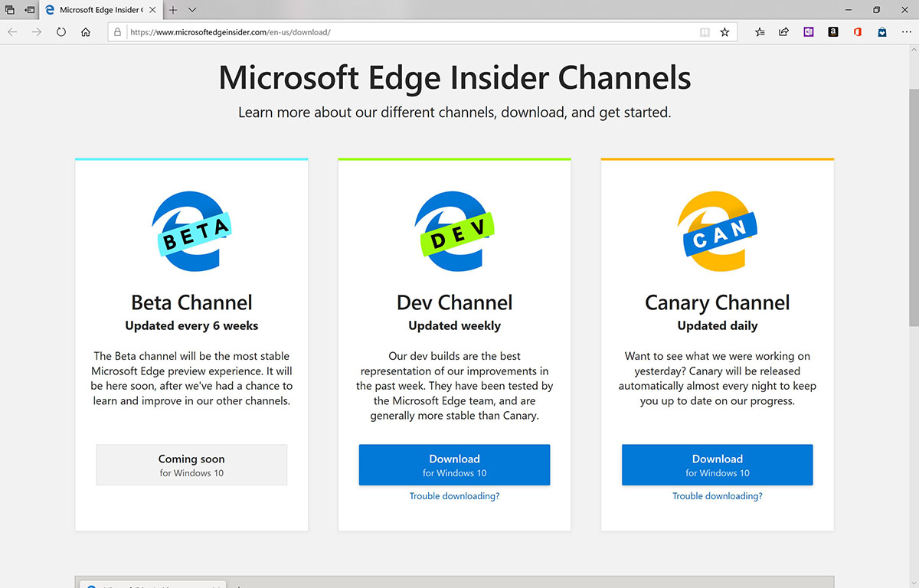Open a new tab with plus button

[x=173, y=10]
